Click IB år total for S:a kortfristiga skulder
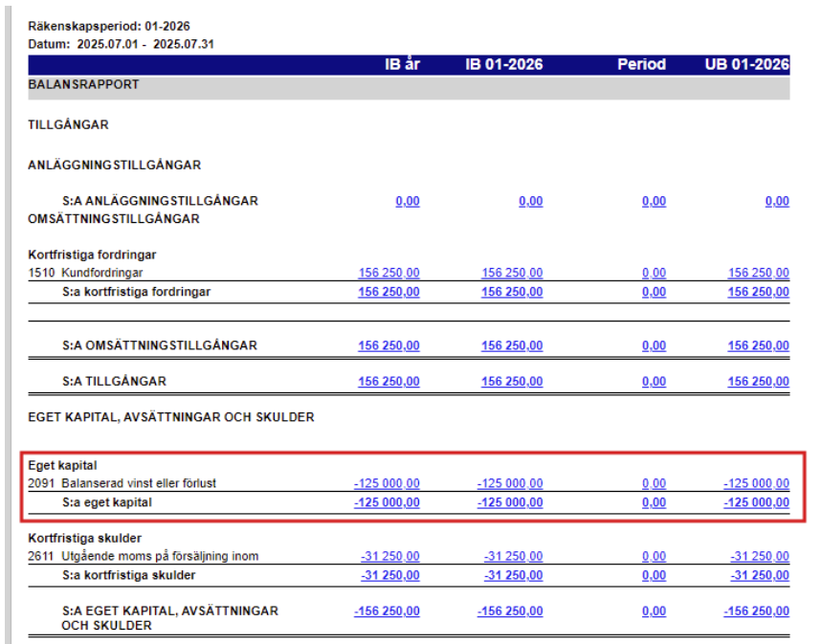 389,575
